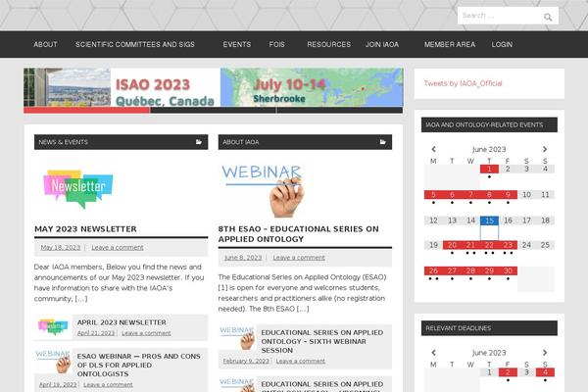Select June 5 in events calendar

[433, 195]
